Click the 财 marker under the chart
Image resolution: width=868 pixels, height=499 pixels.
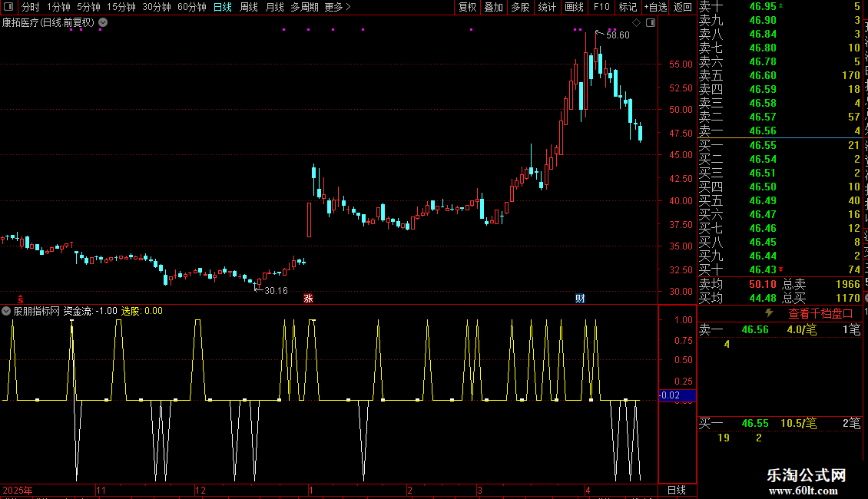[x=580, y=298]
